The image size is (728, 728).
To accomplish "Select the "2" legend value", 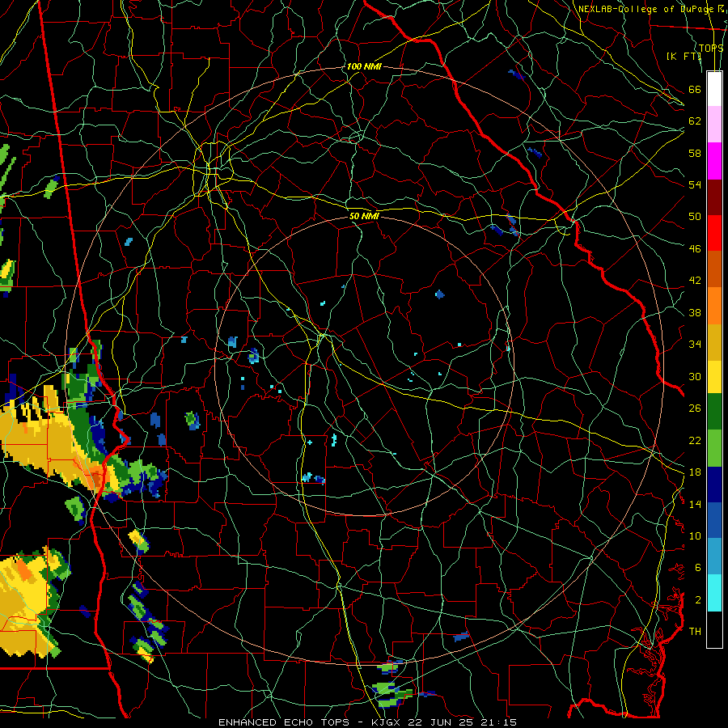I will pos(698,600).
